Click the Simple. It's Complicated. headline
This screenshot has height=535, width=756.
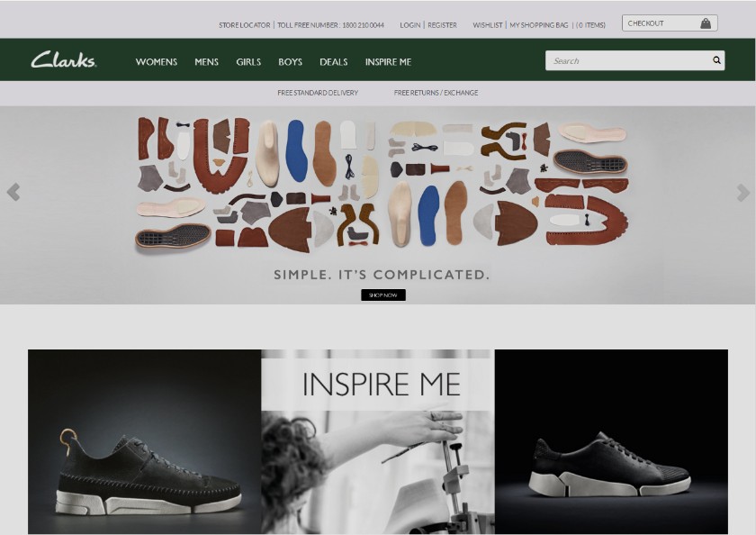pos(382,275)
